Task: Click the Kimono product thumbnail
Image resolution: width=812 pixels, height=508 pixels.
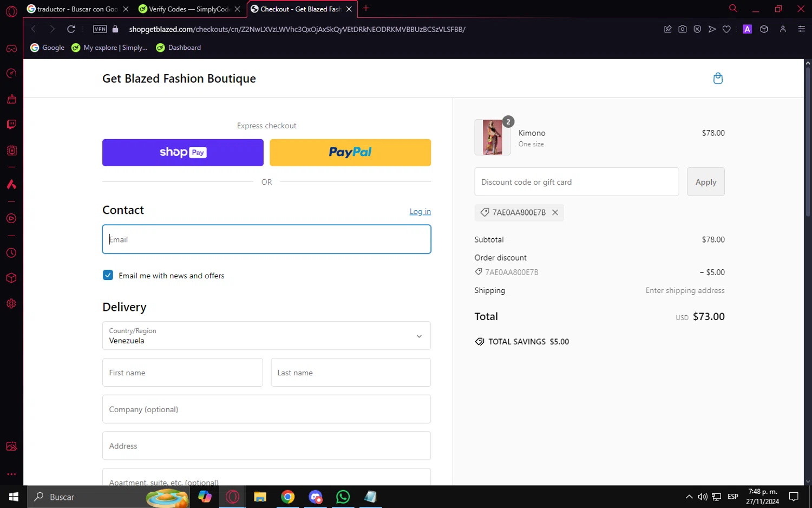Action: coord(493,138)
